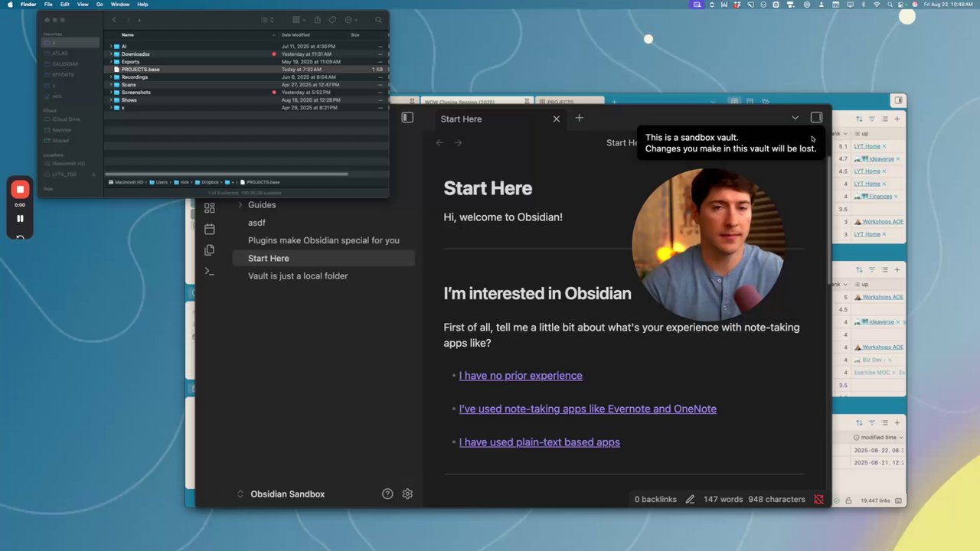Image resolution: width=980 pixels, height=551 pixels.
Task: Open the Help menu in menu bar
Action: tap(142, 5)
